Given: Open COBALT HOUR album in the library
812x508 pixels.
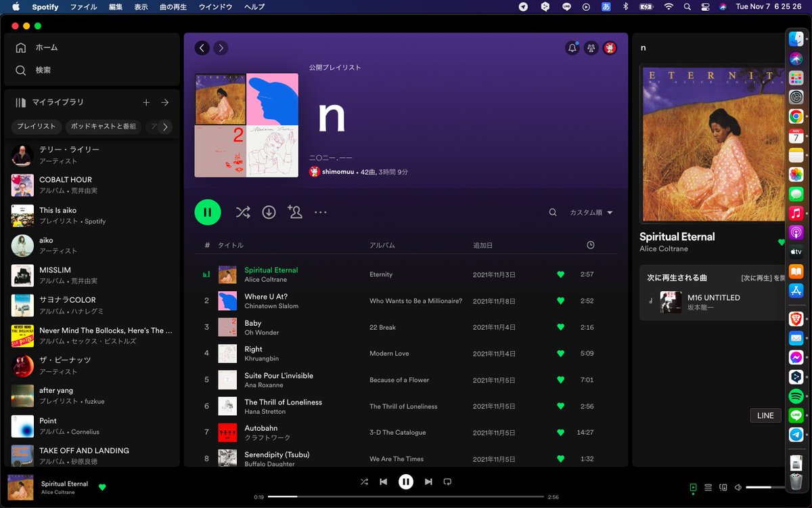Looking at the screenshot, I should pyautogui.click(x=92, y=185).
